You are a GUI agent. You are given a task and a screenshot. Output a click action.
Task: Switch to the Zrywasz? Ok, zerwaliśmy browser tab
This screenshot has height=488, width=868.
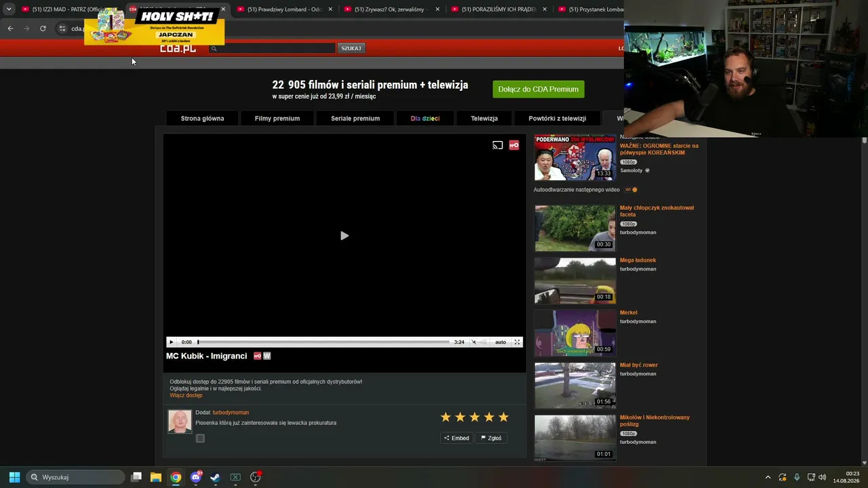(391, 9)
